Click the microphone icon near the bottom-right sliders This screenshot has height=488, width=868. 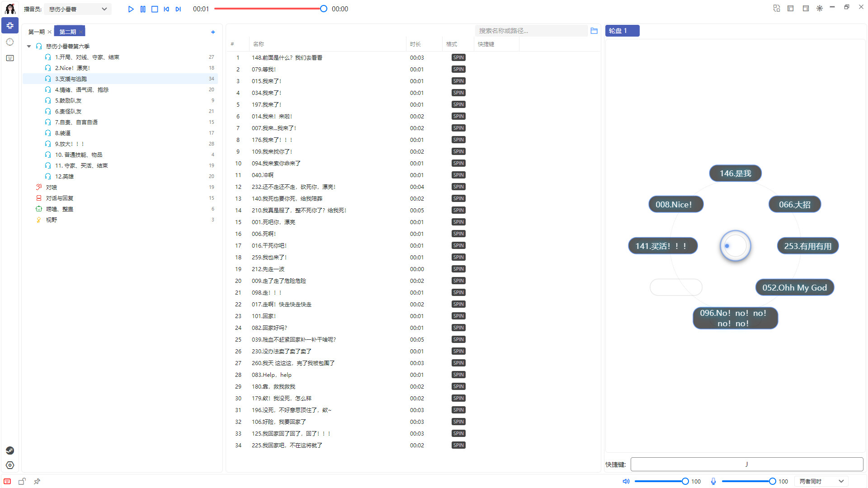[x=713, y=481]
